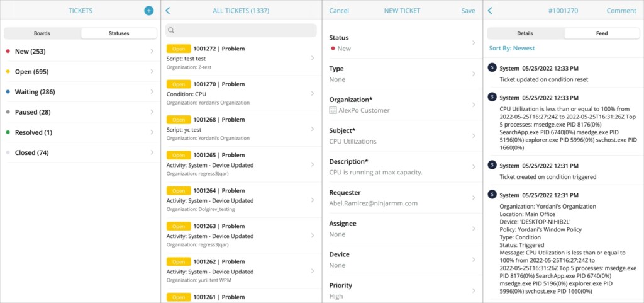Viewport: 644px width, 303px height.
Task: Click the ticket search input field
Action: coord(245,30)
